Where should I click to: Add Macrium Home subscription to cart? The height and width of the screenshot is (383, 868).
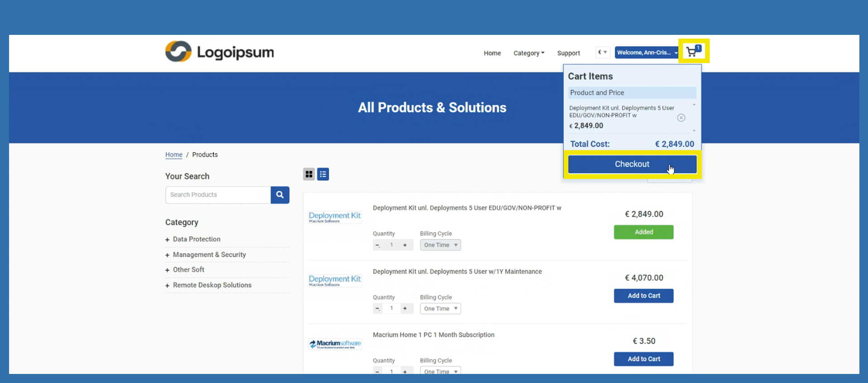[643, 359]
